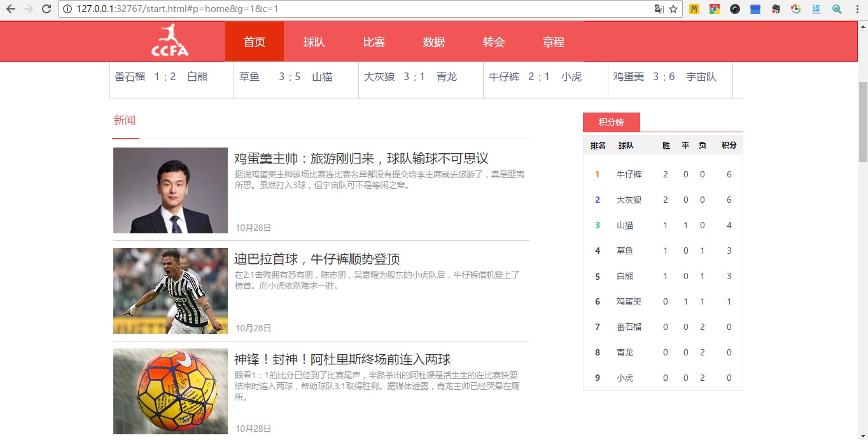Open the site info icon in address bar
The height and width of the screenshot is (440, 868).
[67, 9]
